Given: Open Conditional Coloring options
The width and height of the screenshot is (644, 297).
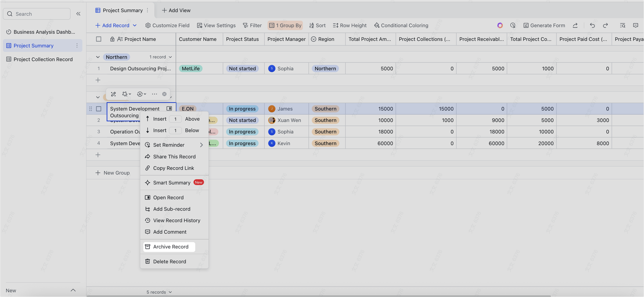Looking at the screenshot, I should (x=401, y=25).
